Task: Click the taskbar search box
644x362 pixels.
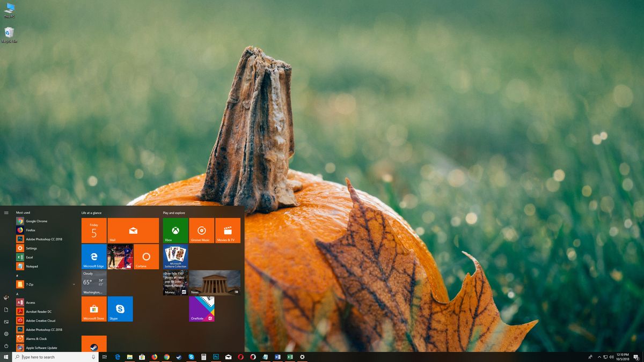Action: point(51,357)
